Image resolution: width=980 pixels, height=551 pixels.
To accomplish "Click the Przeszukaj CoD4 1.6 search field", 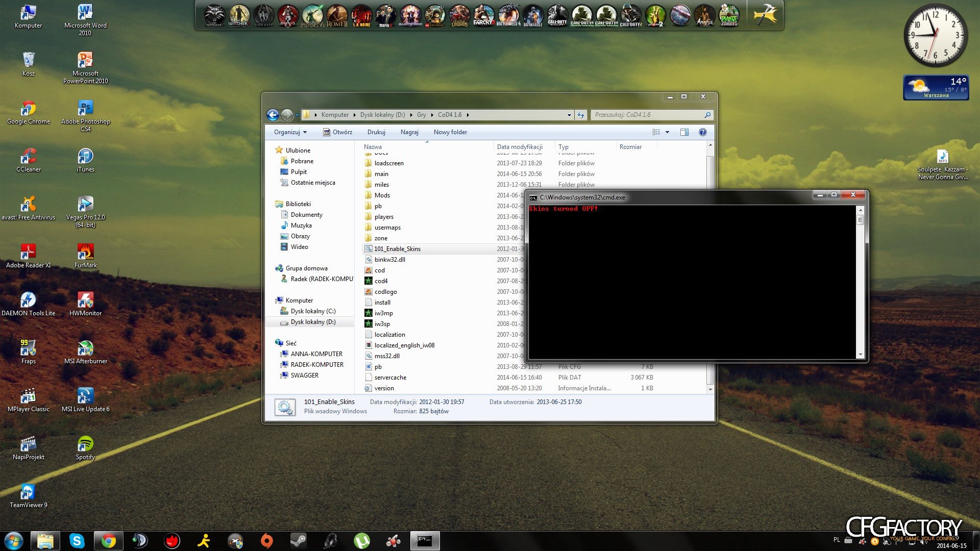I will [651, 115].
